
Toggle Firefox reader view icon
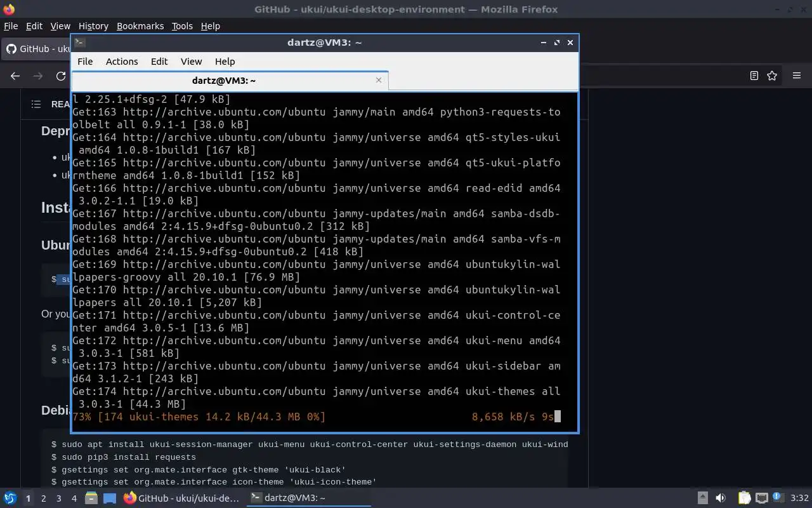pyautogui.click(x=754, y=76)
